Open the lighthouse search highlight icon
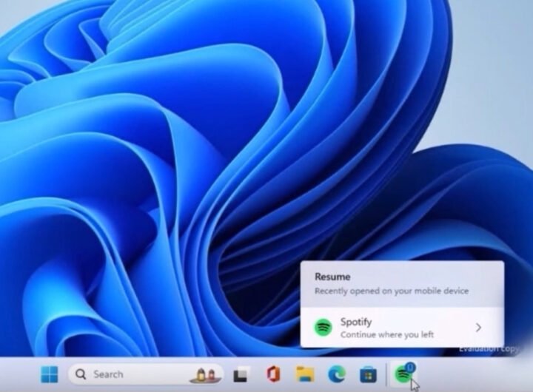Screen dimensions: 533x392 (205, 374)
